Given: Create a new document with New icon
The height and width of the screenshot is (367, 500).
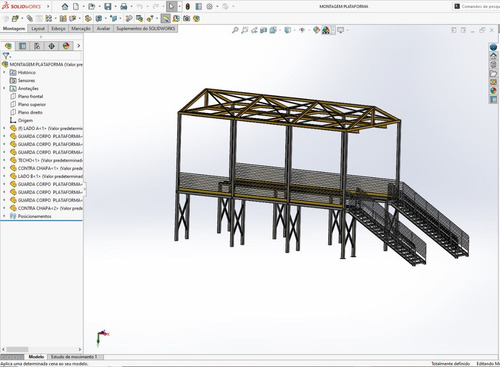Looking at the screenshot, I should [x=76, y=6].
